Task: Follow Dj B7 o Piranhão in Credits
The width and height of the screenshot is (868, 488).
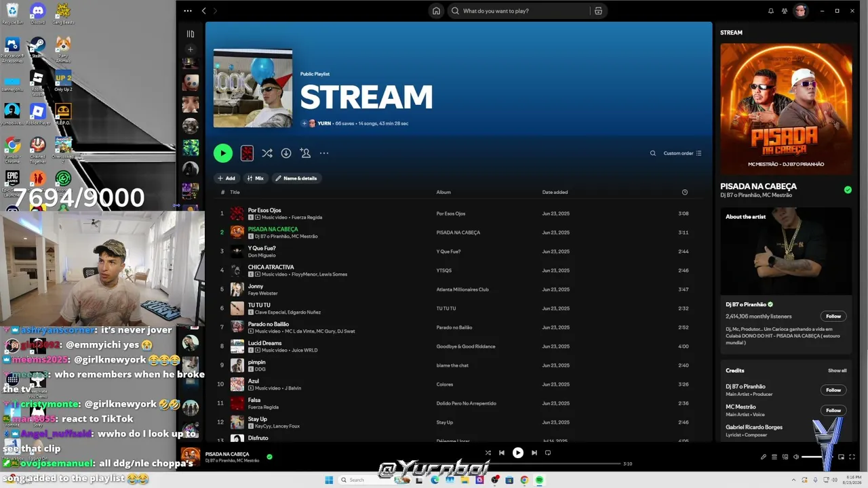Action: (x=833, y=390)
